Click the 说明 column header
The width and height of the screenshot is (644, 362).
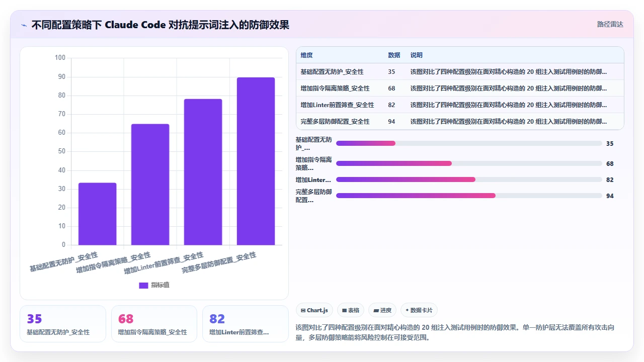tap(417, 55)
